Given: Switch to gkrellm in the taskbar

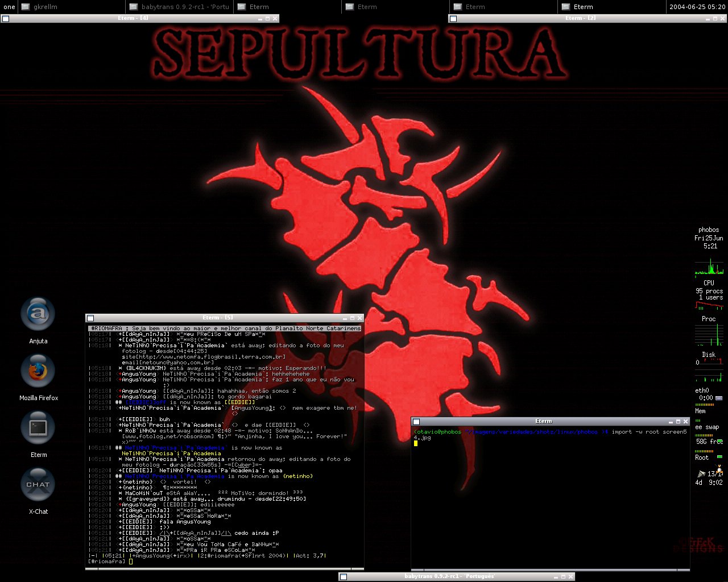Looking at the screenshot, I should pos(72,7).
